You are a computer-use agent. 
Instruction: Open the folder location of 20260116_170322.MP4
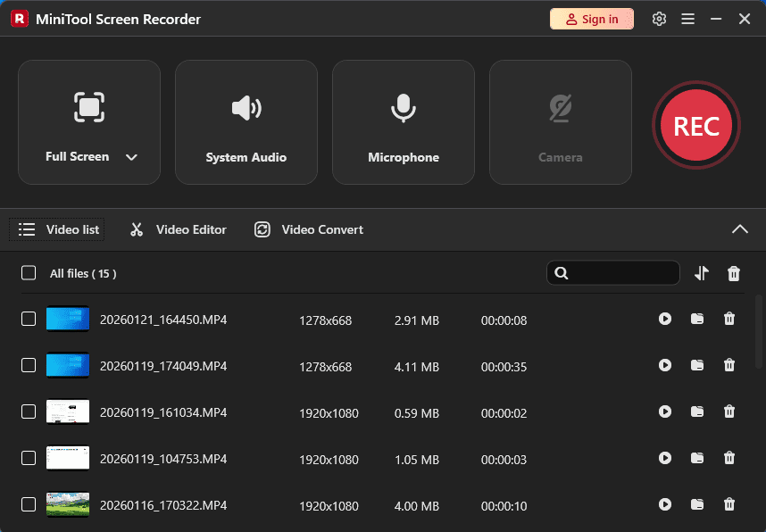click(697, 504)
